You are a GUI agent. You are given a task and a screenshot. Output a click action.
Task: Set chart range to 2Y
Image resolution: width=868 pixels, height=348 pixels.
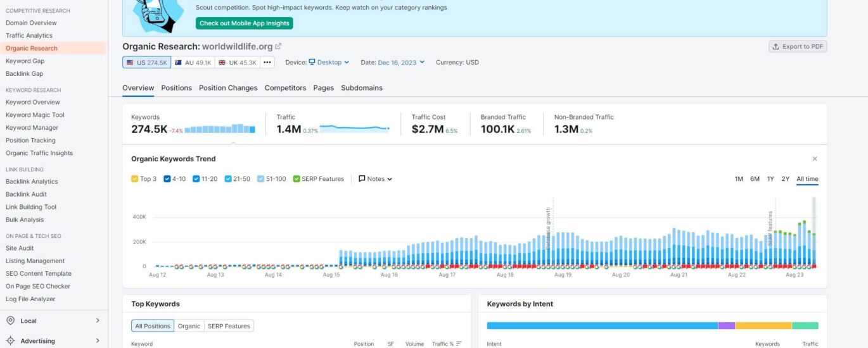786,179
